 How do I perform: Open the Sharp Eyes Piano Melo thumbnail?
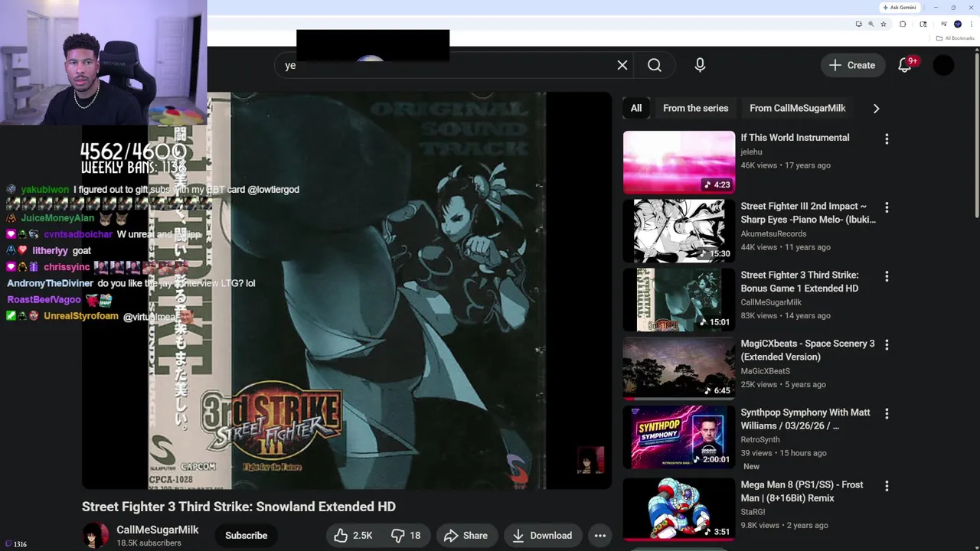679,230
